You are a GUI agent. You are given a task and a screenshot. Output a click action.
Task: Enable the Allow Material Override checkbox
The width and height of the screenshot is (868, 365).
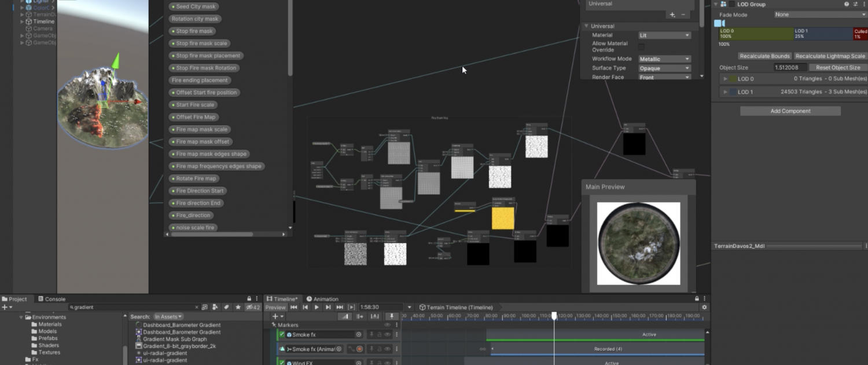[641, 46]
